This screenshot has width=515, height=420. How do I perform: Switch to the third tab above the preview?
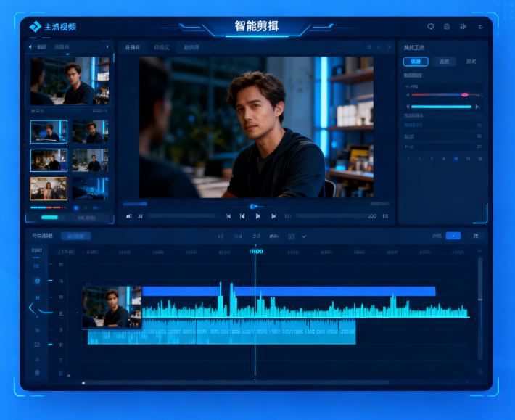[x=191, y=47]
